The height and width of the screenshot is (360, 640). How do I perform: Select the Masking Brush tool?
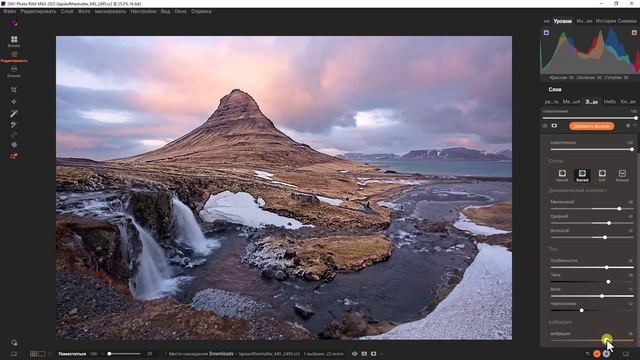pos(14,113)
